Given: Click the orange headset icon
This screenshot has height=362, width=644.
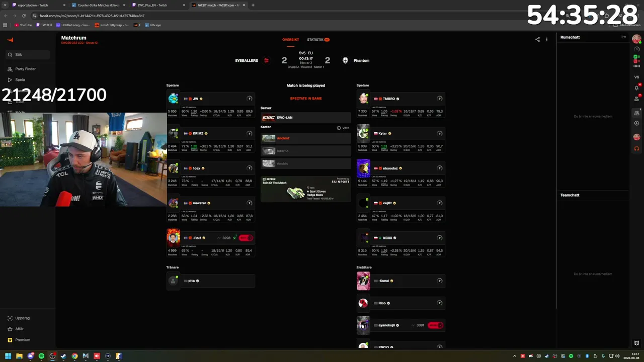Looking at the screenshot, I should coord(636,148).
